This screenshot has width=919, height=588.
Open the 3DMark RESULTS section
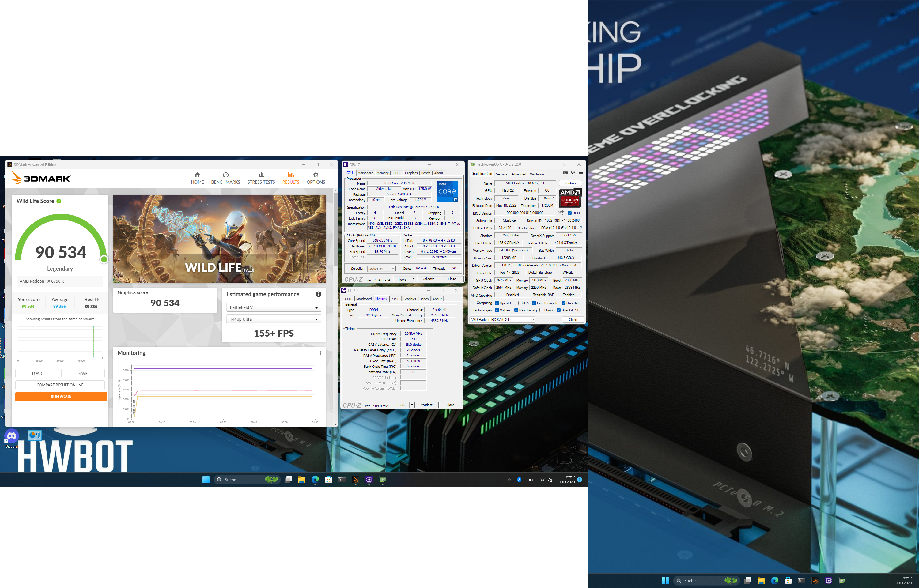pos(290,178)
